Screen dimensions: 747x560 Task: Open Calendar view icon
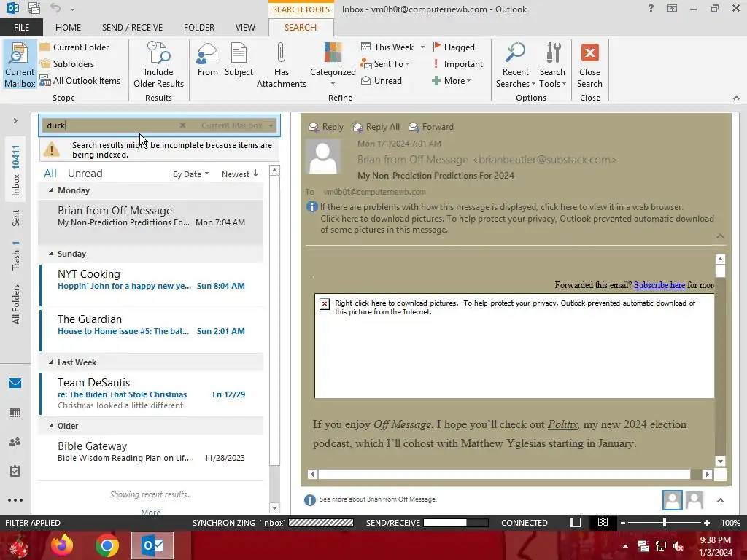(x=15, y=413)
